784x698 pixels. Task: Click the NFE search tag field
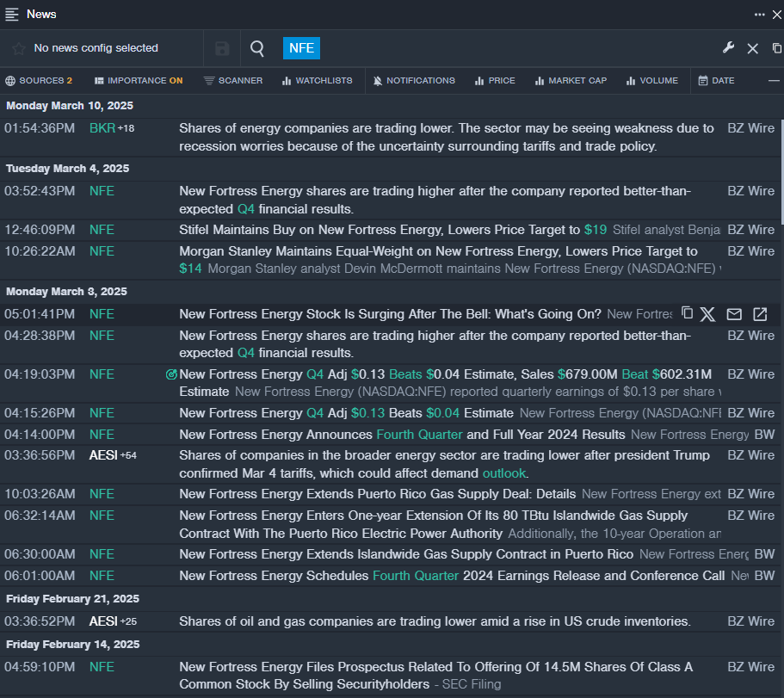pyautogui.click(x=301, y=48)
